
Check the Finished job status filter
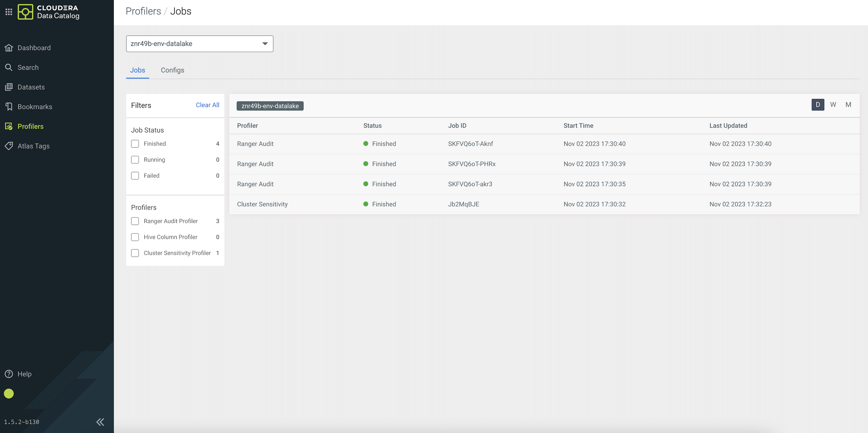(x=135, y=144)
